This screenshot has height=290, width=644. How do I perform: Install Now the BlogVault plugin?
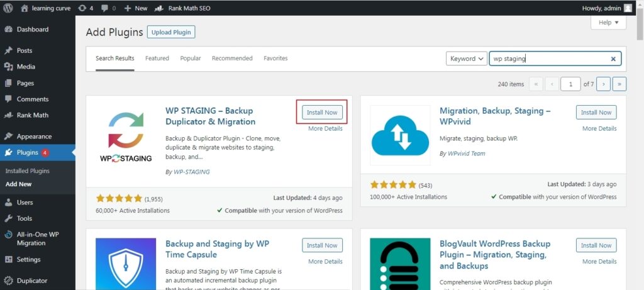pos(596,245)
